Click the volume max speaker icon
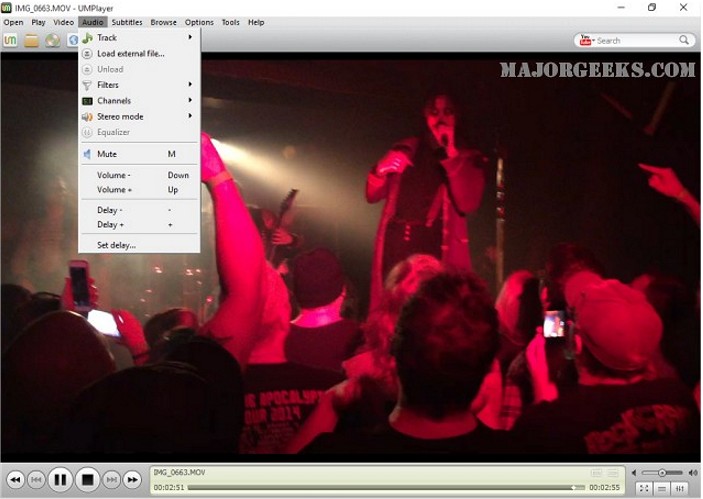 tap(693, 473)
